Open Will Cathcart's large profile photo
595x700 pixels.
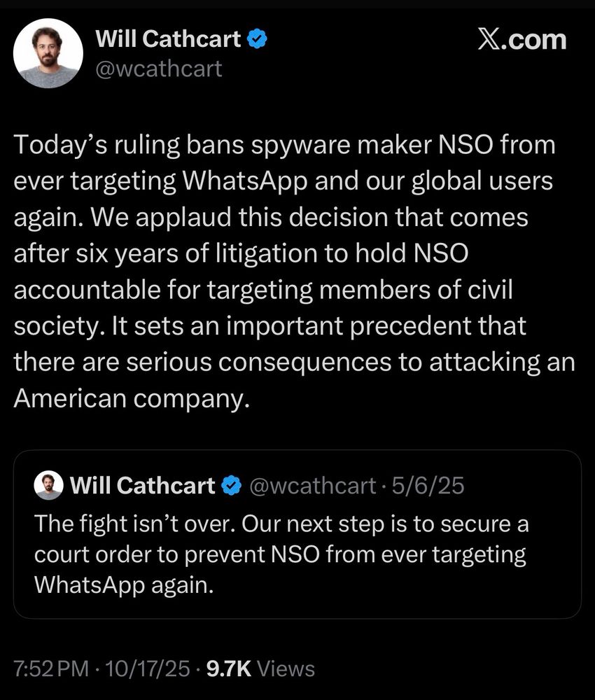coord(48,53)
